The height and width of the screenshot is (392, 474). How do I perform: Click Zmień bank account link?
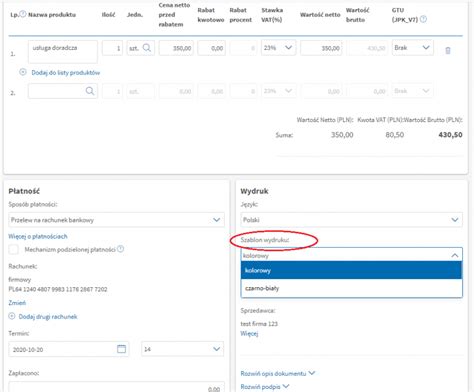[17, 303]
